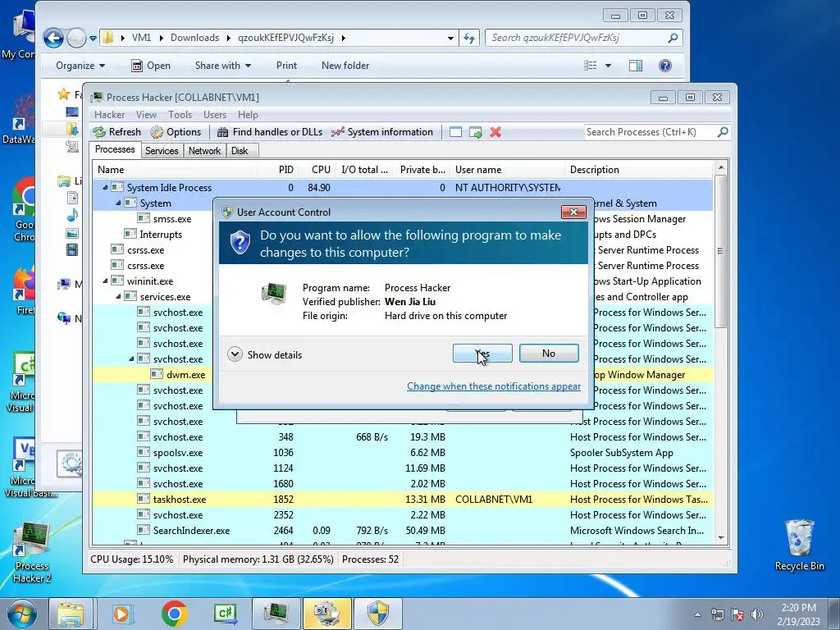Click the find window icon in toolbar
Image resolution: width=840 pixels, height=630 pixels.
pyautogui.click(x=455, y=132)
